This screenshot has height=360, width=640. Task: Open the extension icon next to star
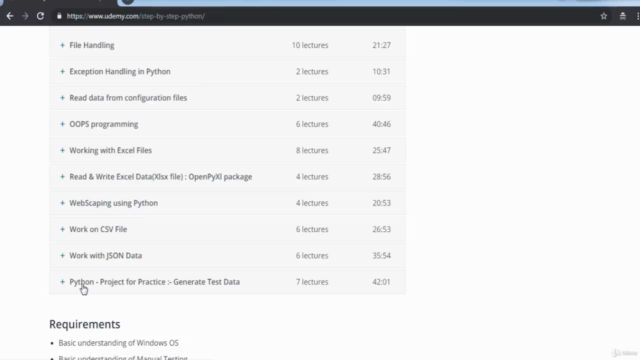(622, 16)
